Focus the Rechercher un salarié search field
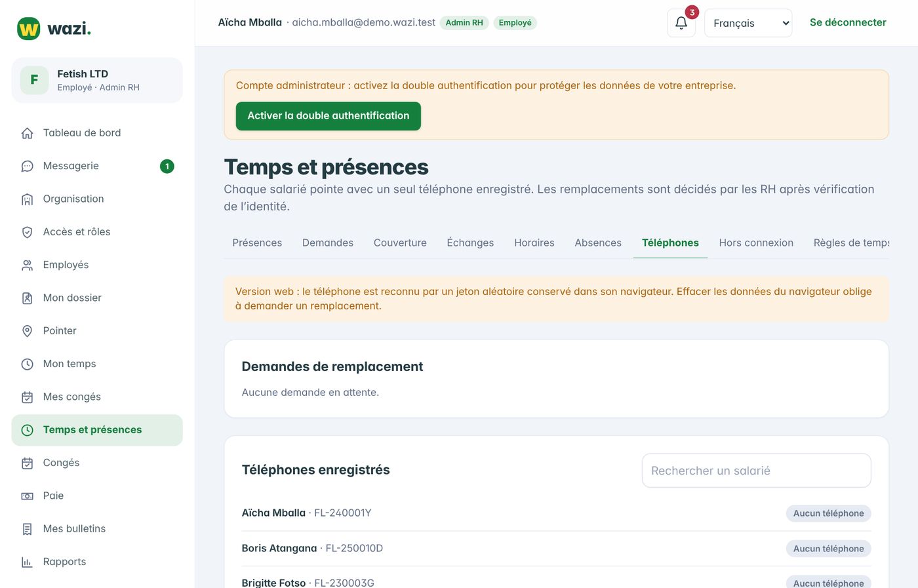The width and height of the screenshot is (918, 588). [x=756, y=471]
